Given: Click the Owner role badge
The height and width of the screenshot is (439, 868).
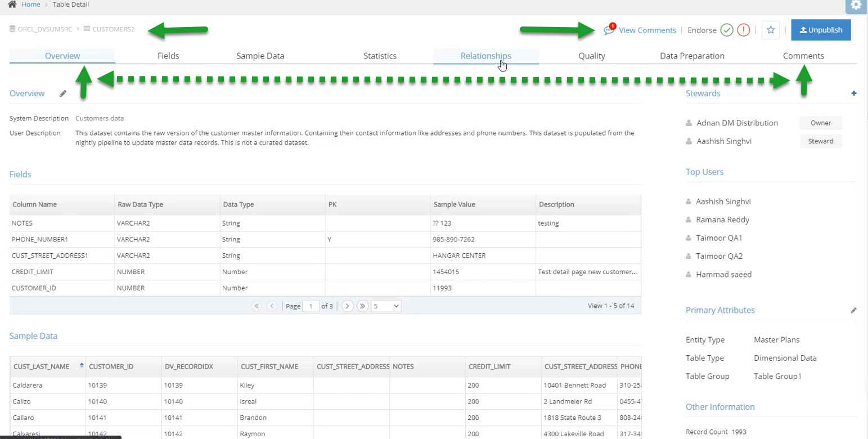Looking at the screenshot, I should pos(821,123).
